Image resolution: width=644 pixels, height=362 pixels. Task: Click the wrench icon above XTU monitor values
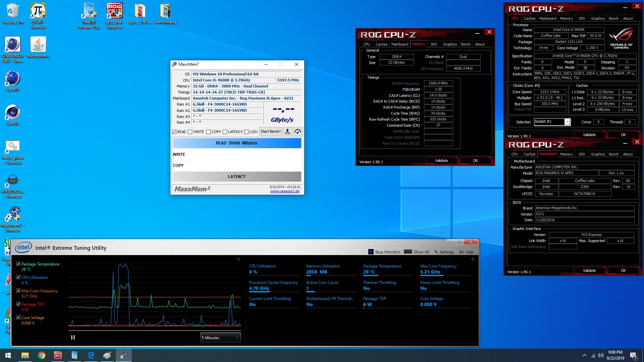pyautogui.click(x=473, y=259)
